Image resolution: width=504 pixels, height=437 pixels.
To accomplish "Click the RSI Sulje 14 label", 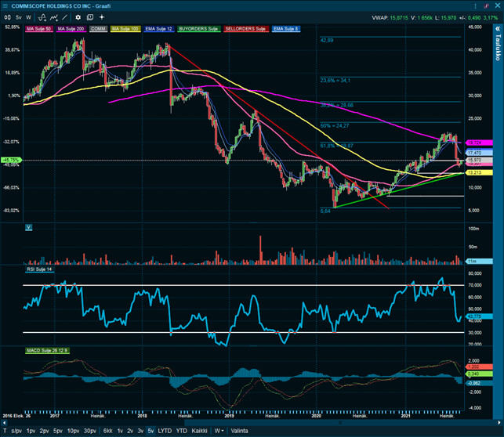I will 42,269.
